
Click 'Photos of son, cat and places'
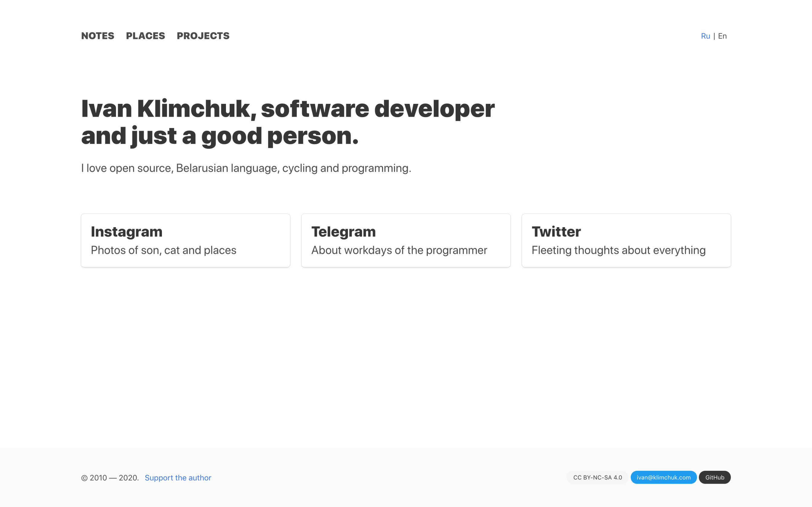coord(163,250)
